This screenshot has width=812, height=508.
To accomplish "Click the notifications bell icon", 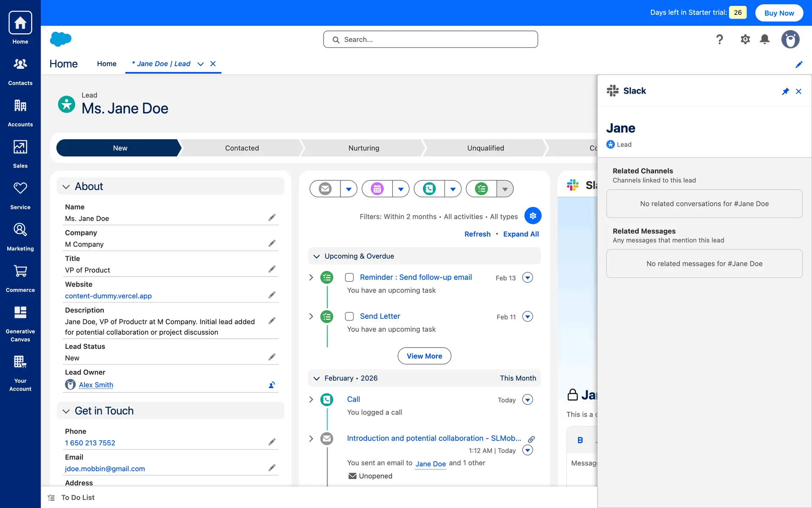I will pos(764,39).
